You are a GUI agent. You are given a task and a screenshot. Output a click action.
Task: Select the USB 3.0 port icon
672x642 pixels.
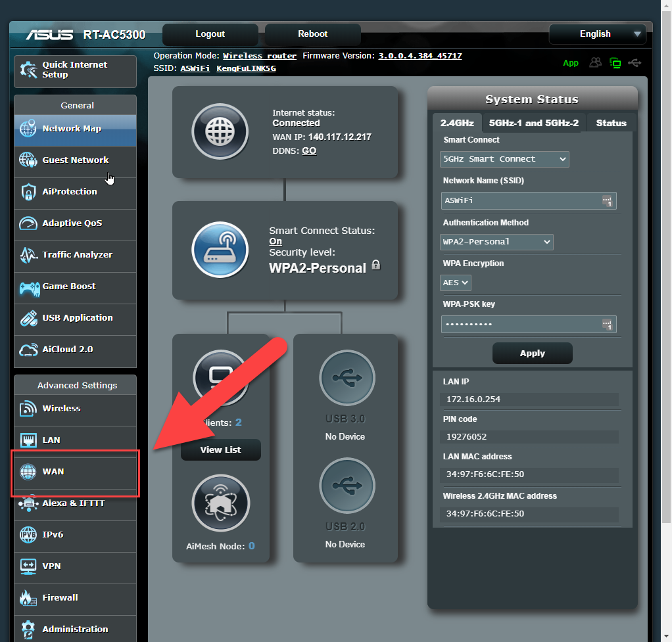[347, 378]
